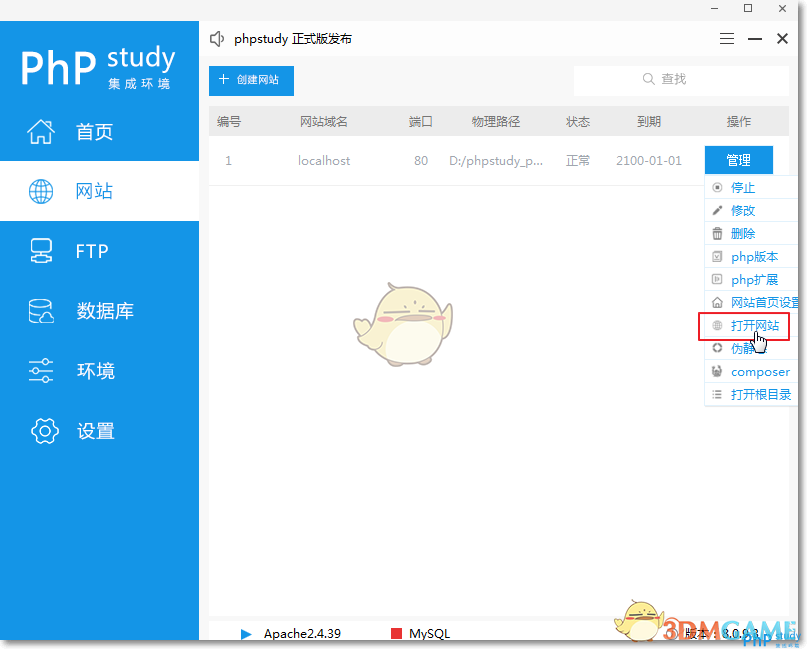Stop Apache2.4.39 via its status toggle
This screenshot has height=649, width=807.
point(245,633)
